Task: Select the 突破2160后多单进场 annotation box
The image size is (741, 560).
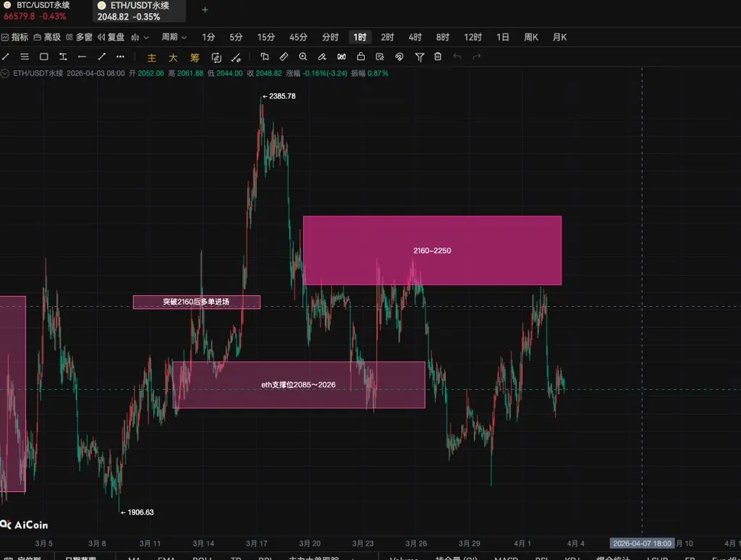Action: tap(196, 302)
